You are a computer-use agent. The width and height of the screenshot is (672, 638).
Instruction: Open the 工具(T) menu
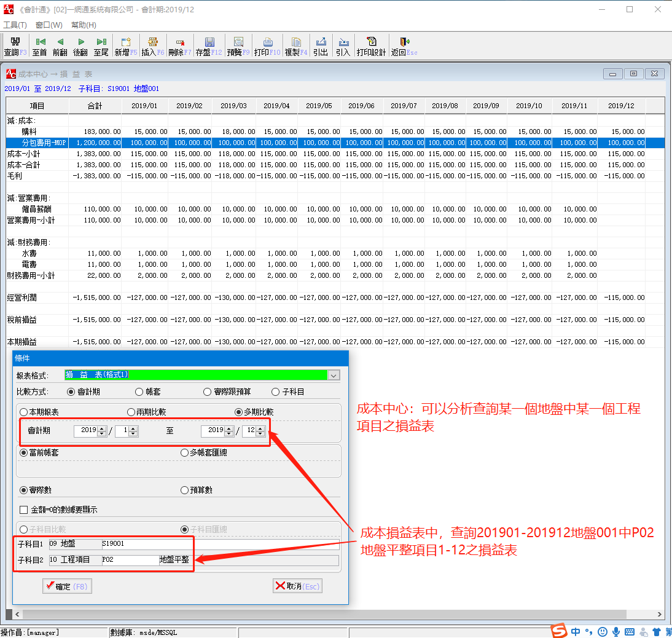click(15, 25)
